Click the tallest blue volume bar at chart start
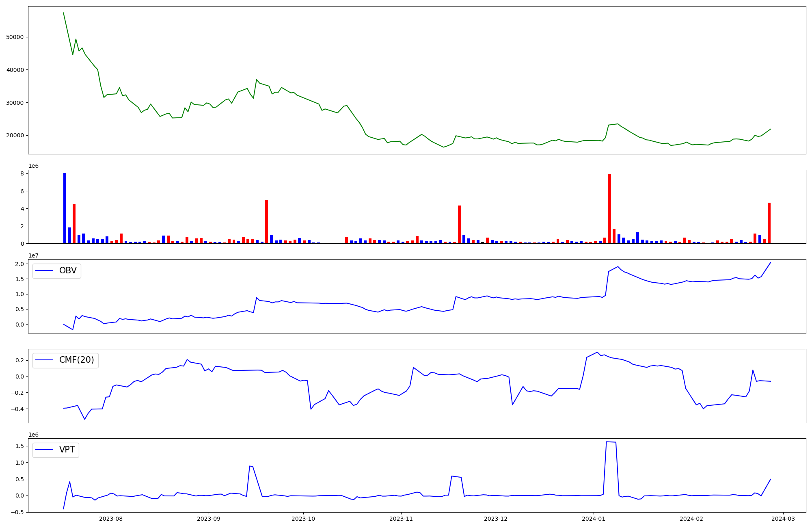Image resolution: width=812 pixels, height=528 pixels. 65,208
